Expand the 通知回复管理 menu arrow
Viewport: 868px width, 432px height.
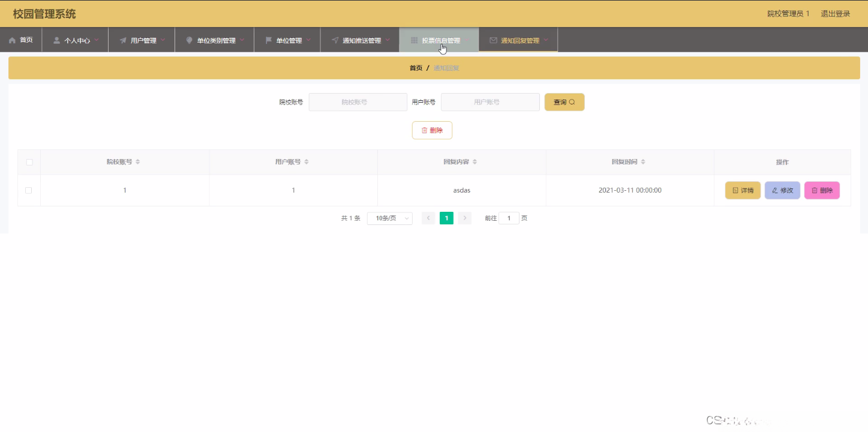tap(546, 40)
